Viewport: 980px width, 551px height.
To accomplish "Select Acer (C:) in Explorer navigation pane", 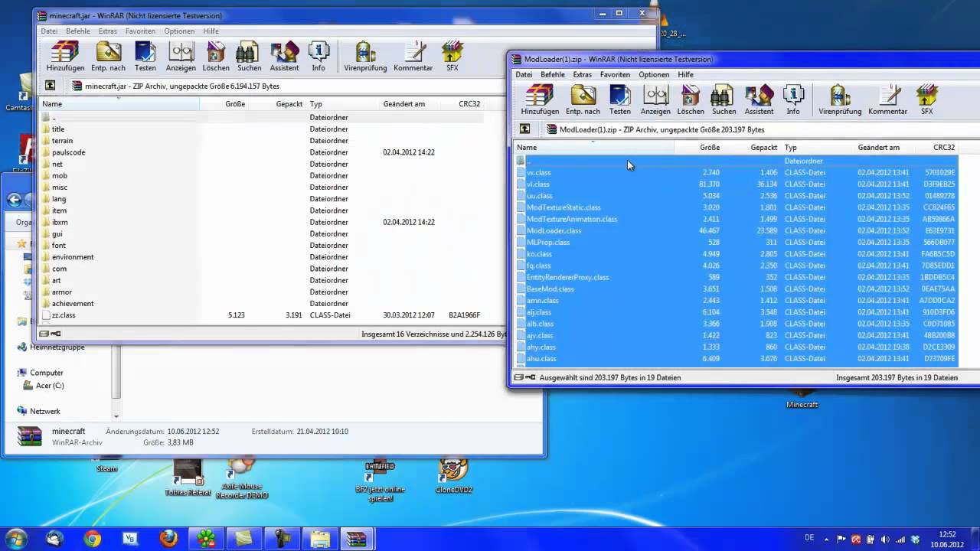I will click(x=50, y=386).
